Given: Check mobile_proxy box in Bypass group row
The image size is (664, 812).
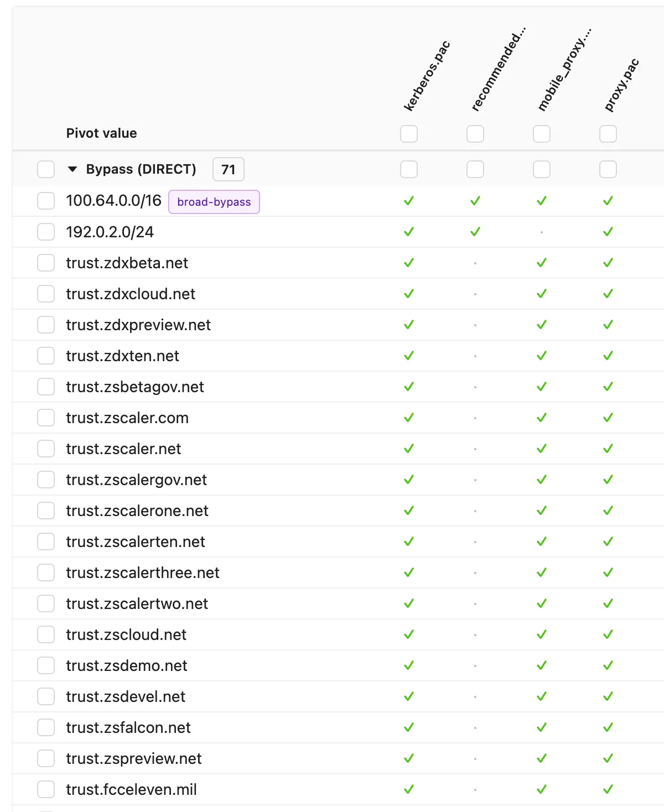Looking at the screenshot, I should pos(542,169).
